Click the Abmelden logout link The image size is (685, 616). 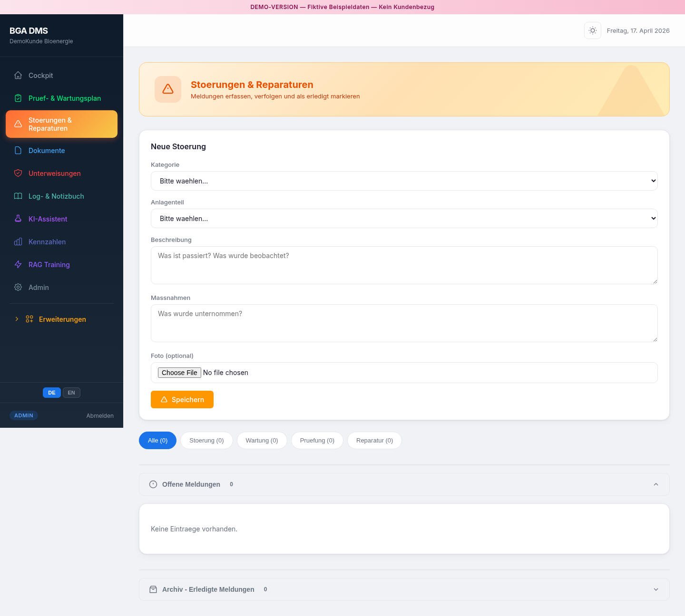coord(100,416)
